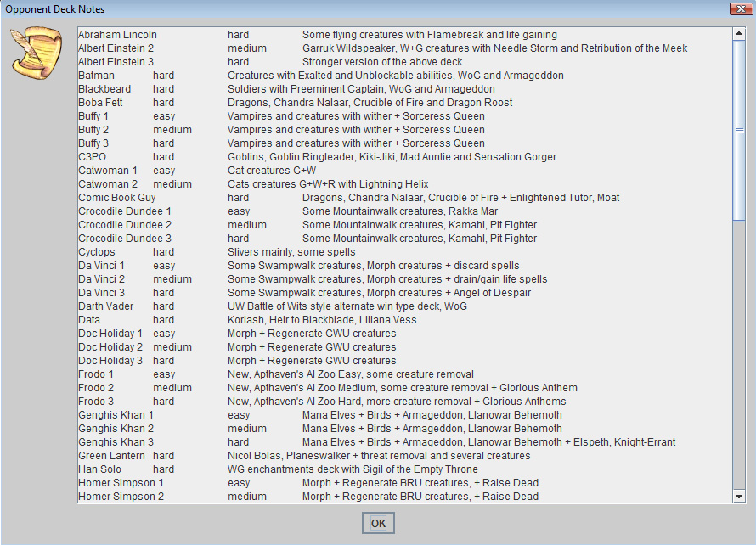This screenshot has width=756, height=545.
Task: Select the Homer Simpson 2 entry
Action: click(x=121, y=497)
